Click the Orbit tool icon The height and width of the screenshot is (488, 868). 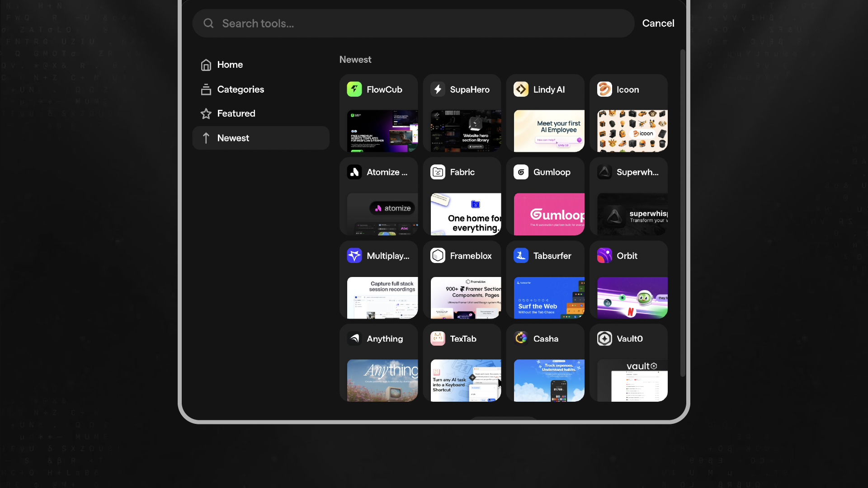(x=604, y=255)
